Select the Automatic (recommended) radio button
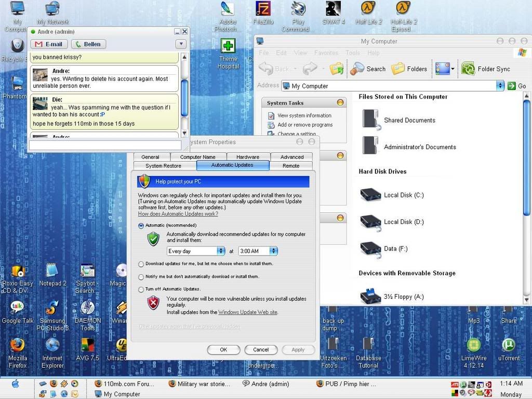532x399 pixels. point(141,225)
